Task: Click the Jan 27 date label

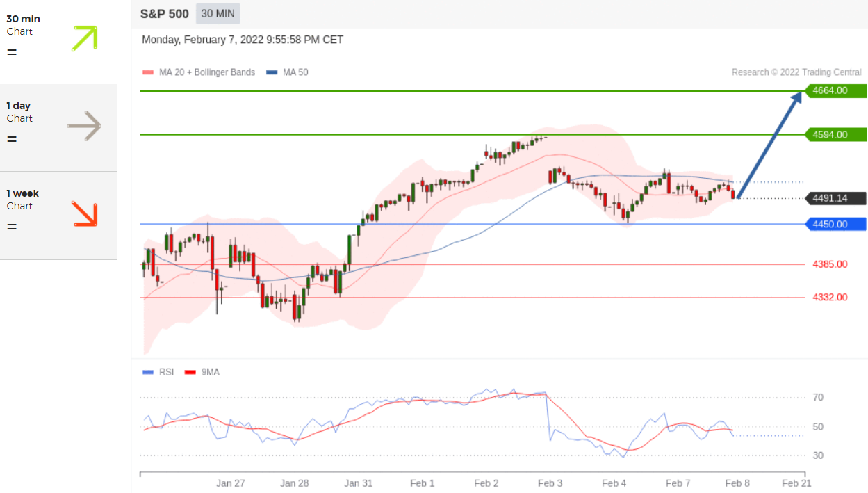Action: 231,483
